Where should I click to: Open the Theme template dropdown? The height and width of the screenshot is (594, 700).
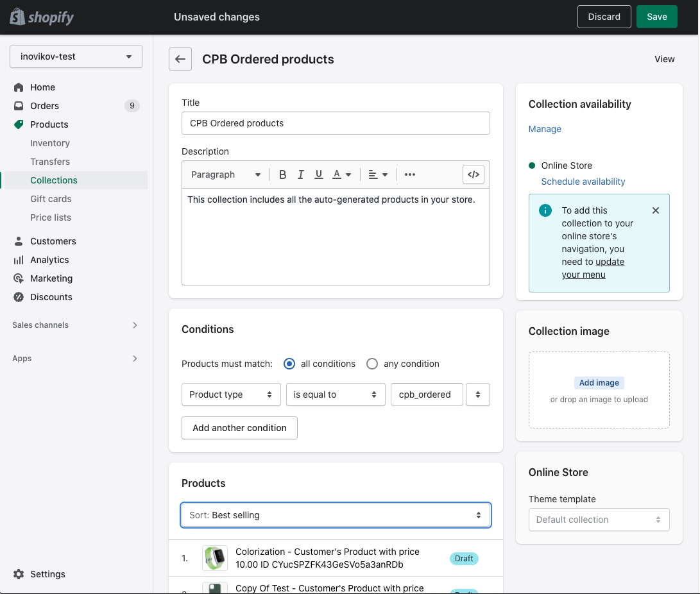599,520
